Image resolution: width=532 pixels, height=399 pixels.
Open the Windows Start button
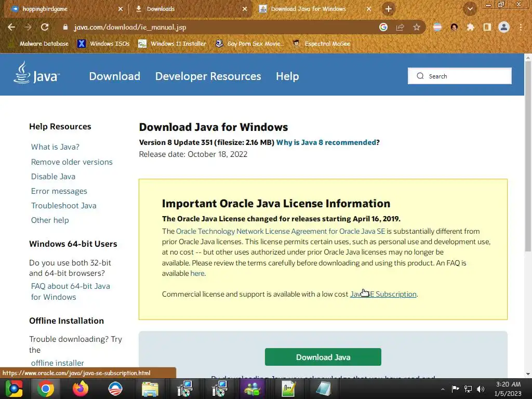(14, 389)
